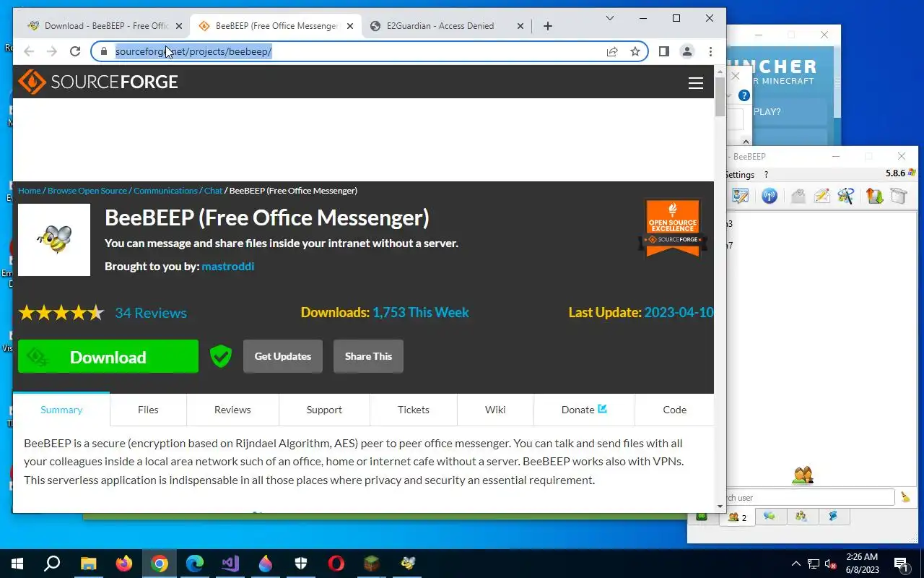Toggle Chrome side panel icon
Screen dimensions: 924x578
point(664,51)
